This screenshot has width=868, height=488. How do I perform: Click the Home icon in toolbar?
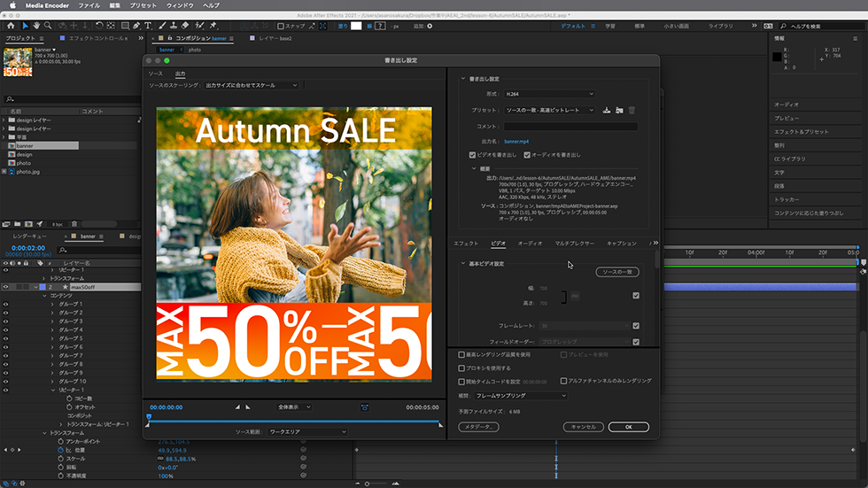tap(10, 26)
